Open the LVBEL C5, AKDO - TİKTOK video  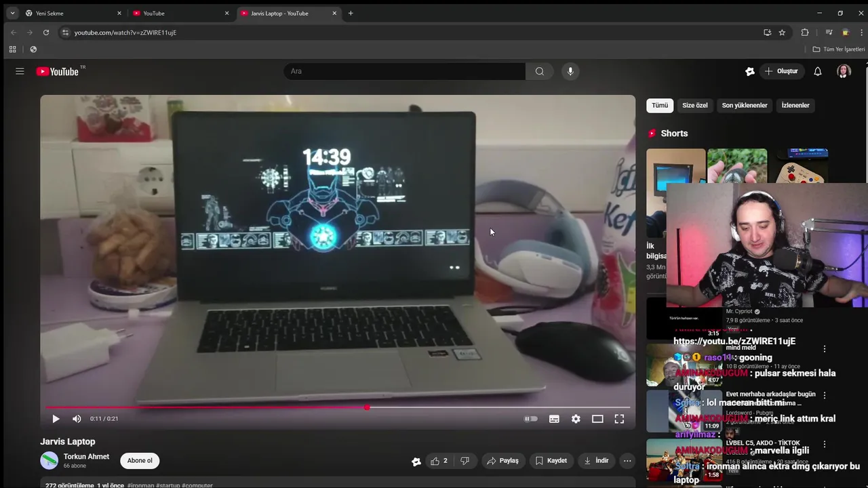pos(763,443)
